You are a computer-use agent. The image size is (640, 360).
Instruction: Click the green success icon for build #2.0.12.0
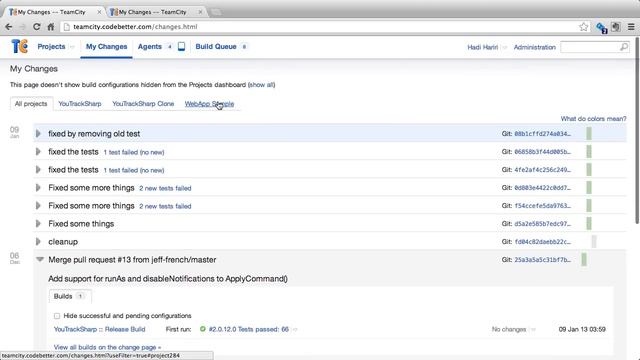[202, 329]
